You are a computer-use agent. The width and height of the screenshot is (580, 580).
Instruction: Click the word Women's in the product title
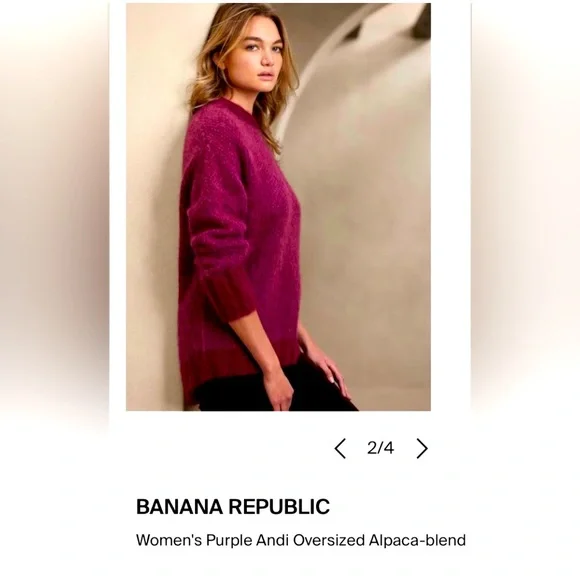click(x=169, y=540)
